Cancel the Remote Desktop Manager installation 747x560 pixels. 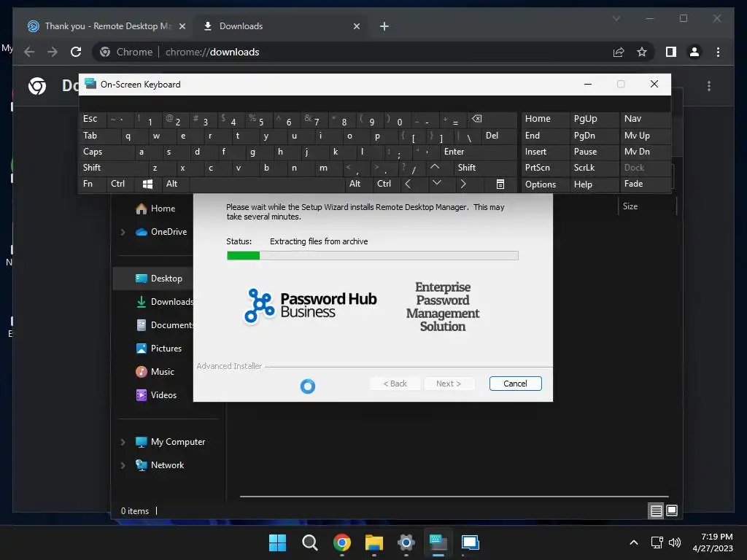coord(516,384)
